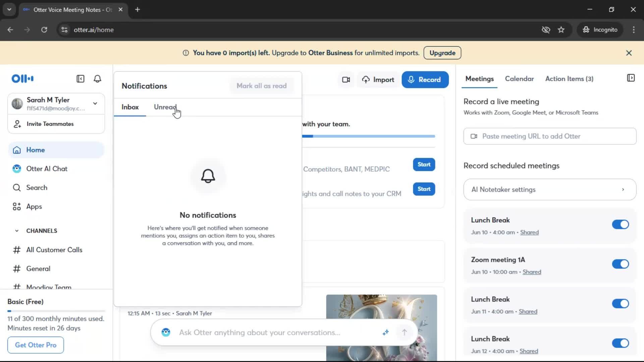View site information icon in address bar
Image resolution: width=644 pixels, height=362 pixels.
64,29
